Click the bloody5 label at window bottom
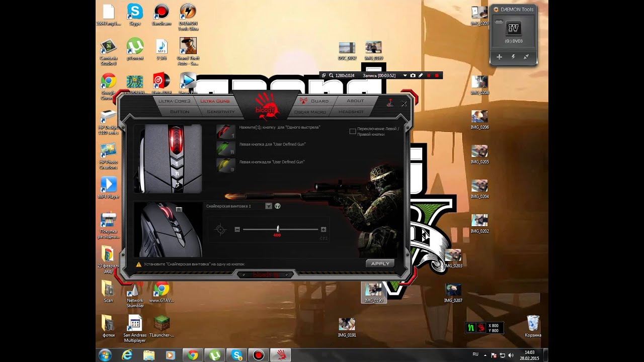Screen dimensions: 644x362 click(x=265, y=275)
